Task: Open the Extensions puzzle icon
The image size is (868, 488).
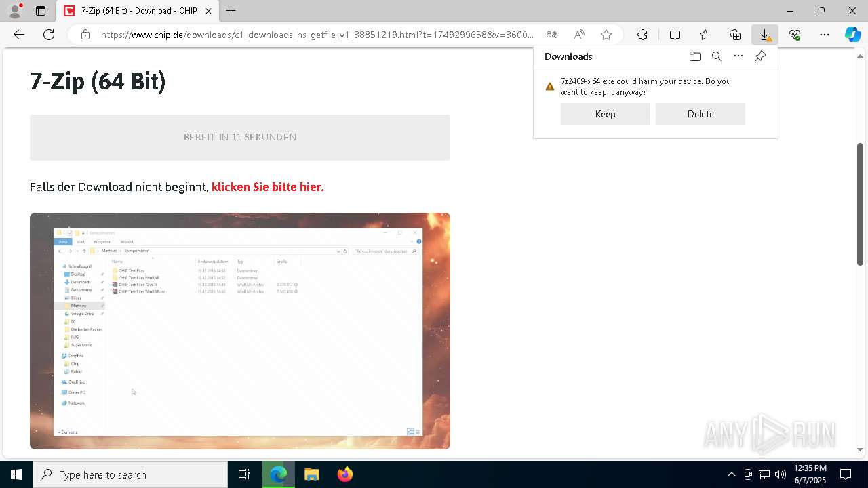Action: tap(642, 35)
